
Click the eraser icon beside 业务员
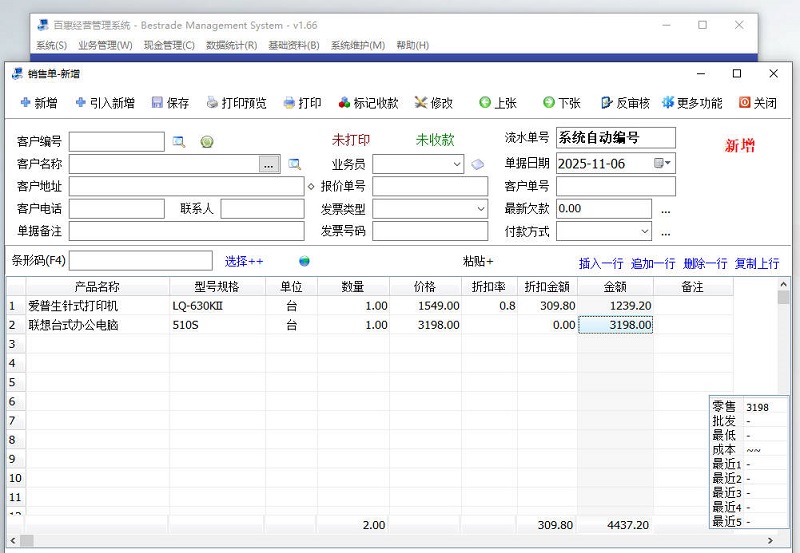click(x=478, y=164)
